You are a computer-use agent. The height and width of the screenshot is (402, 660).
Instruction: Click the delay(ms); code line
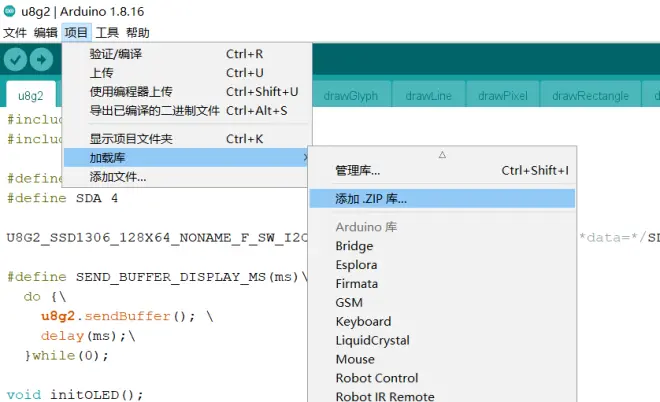point(88,336)
